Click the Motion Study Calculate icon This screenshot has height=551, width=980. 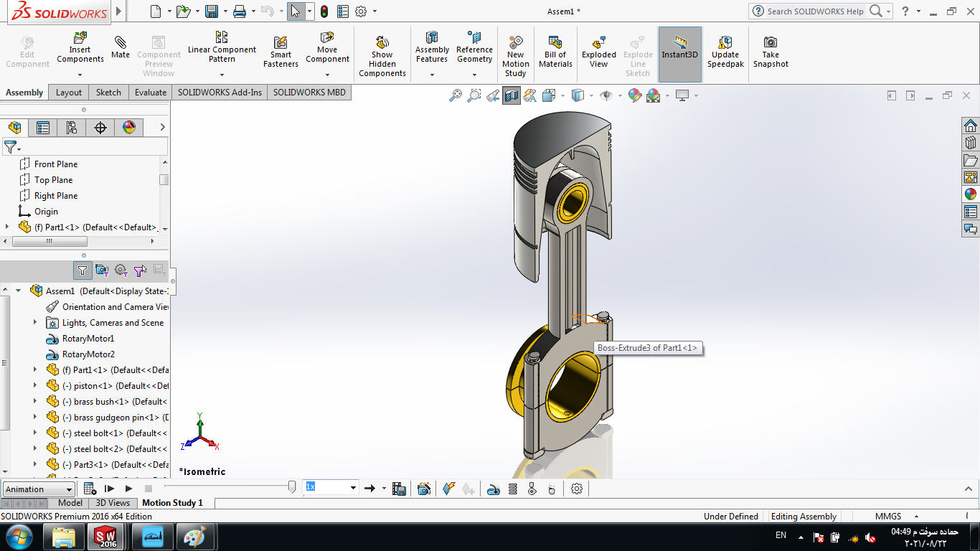90,489
